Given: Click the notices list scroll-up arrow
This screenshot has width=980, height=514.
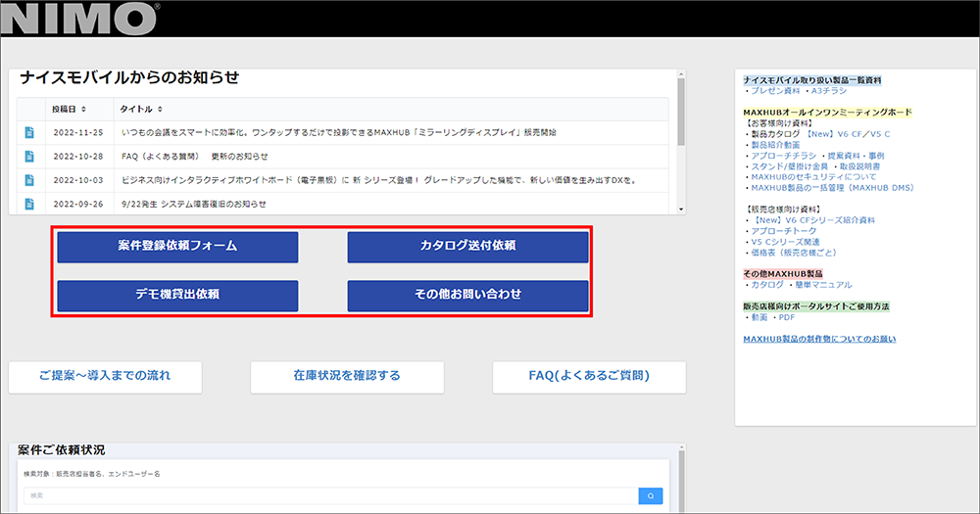Looking at the screenshot, I should [681, 74].
